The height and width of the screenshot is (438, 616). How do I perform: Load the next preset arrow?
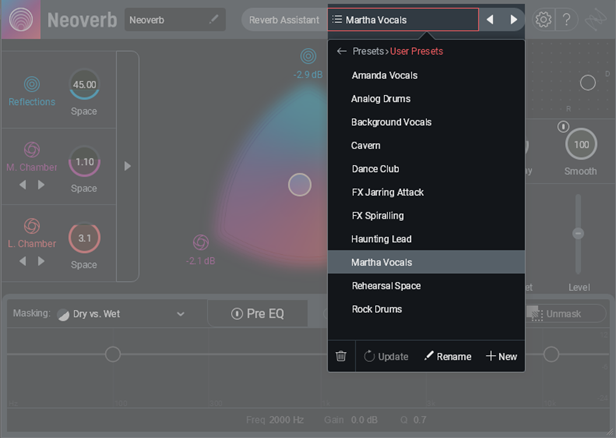point(513,19)
